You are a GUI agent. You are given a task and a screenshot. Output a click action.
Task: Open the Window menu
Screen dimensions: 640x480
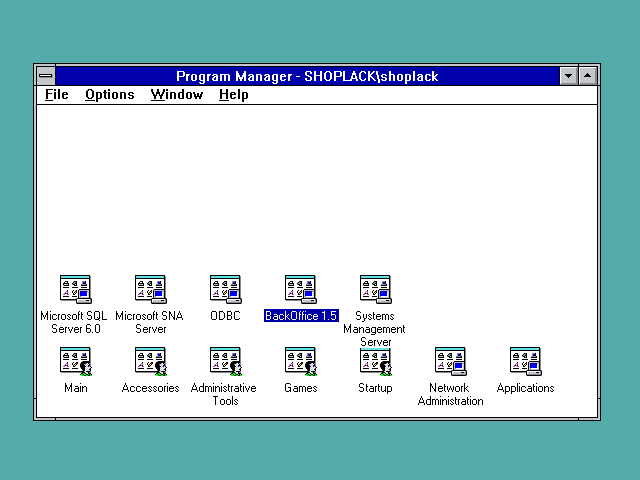(177, 95)
